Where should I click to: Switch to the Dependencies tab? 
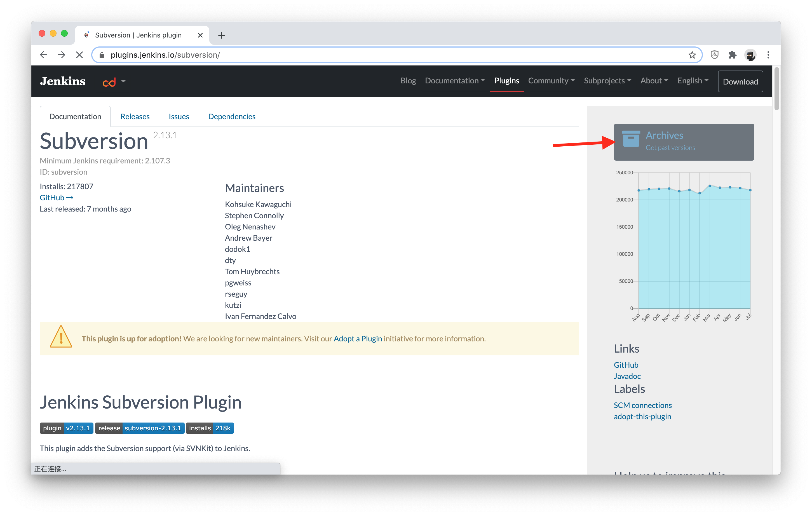click(232, 117)
